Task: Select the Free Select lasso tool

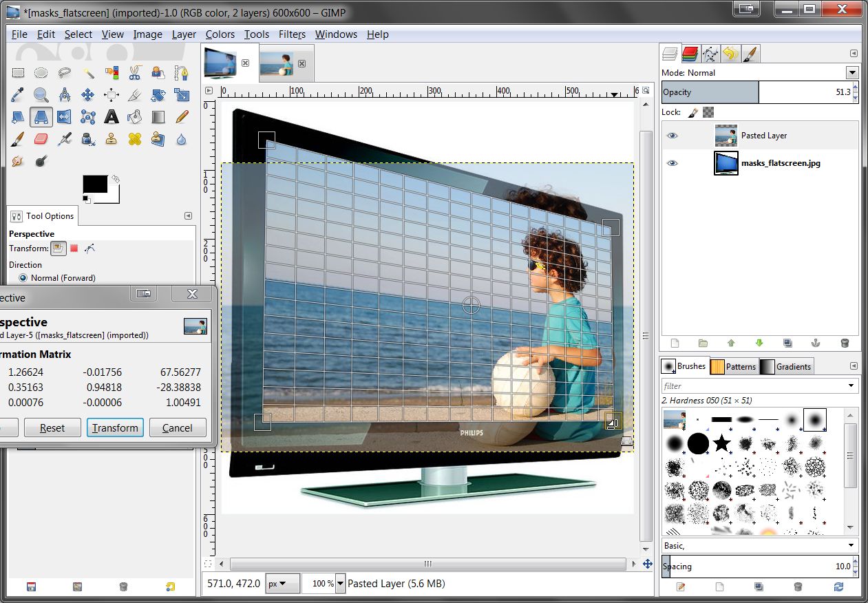Action: click(65, 72)
